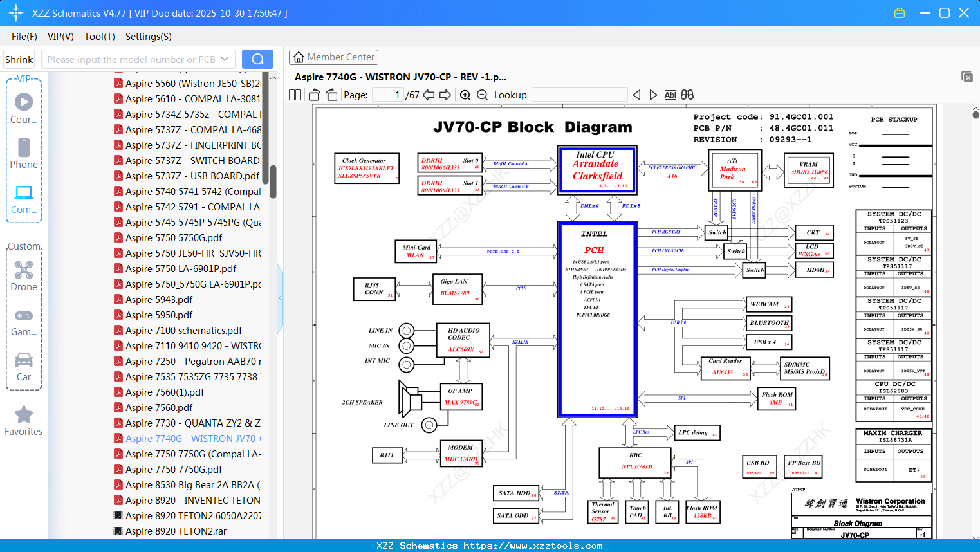Click the home icon in Member Center
The height and width of the screenshot is (552, 980).
(x=298, y=57)
